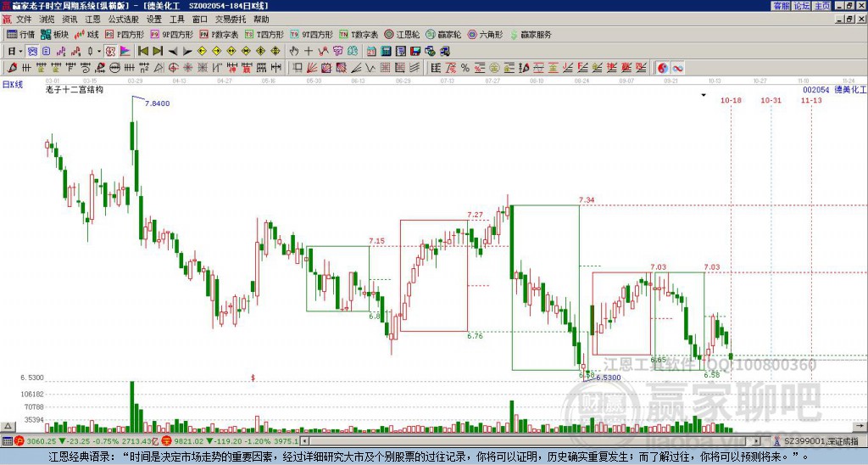
Task: Click the 10-31 date marker
Action: (771, 100)
